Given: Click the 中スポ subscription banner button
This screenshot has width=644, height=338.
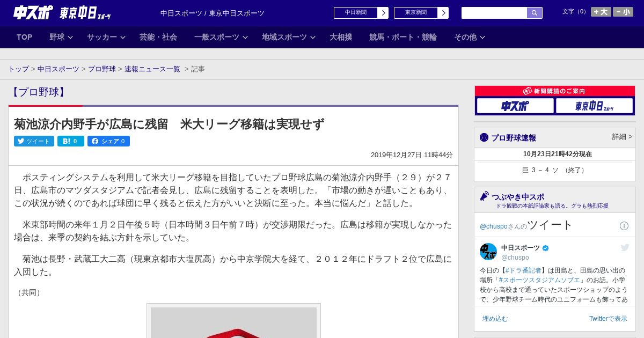Looking at the screenshot, I should coord(515,106).
